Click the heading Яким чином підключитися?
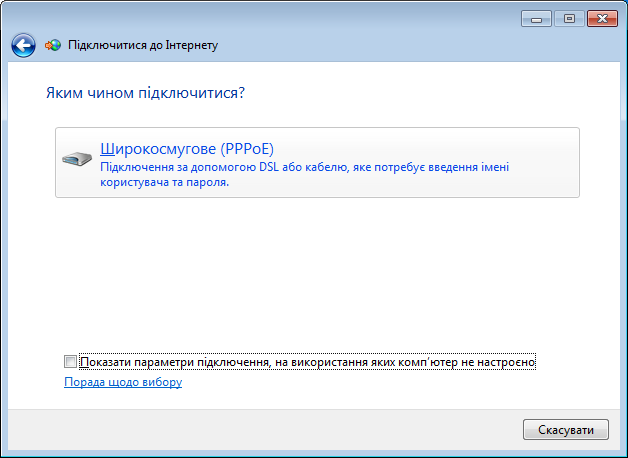This screenshot has height=458, width=628. (145, 93)
